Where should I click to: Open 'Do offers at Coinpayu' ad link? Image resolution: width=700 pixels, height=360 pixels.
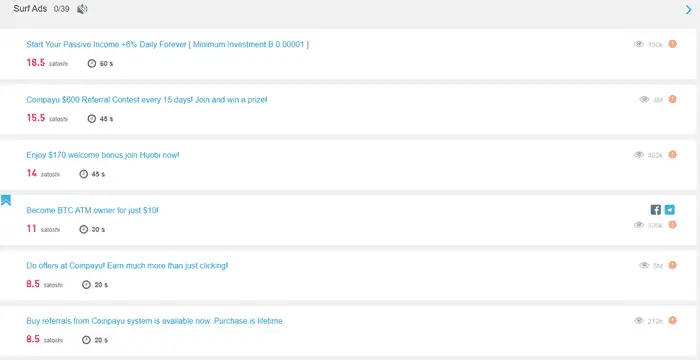[x=127, y=266]
